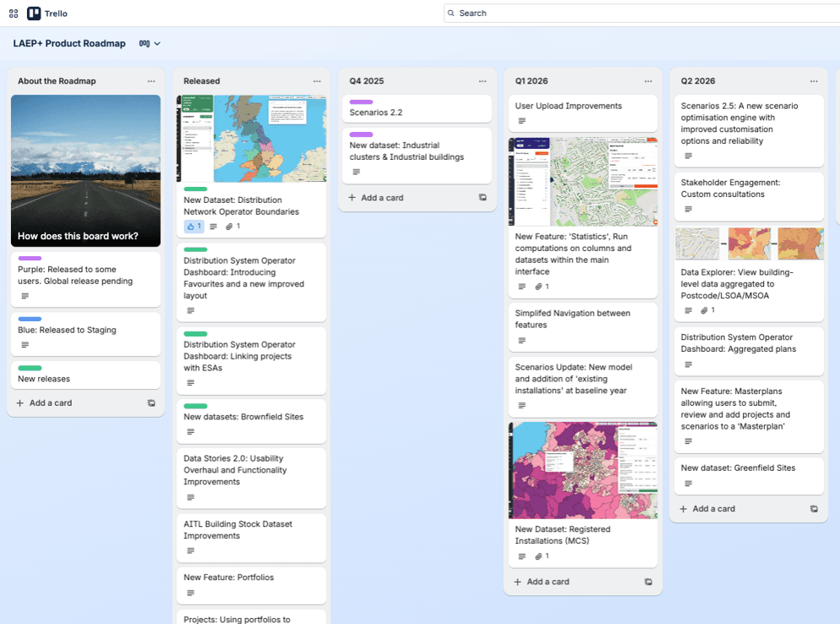Create card from template in Q2 2026
Screen dimensions: 840x624
814,509
